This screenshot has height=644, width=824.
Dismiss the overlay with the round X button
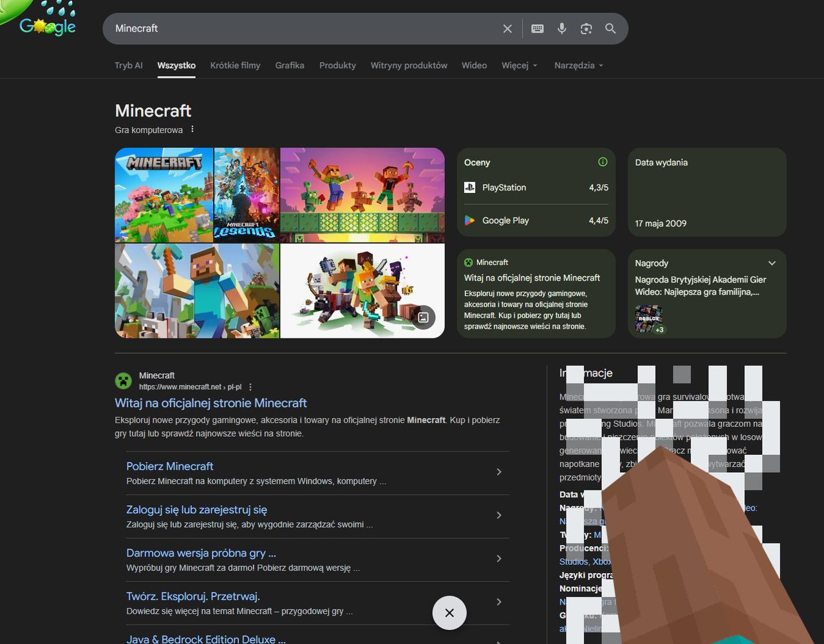coord(449,613)
